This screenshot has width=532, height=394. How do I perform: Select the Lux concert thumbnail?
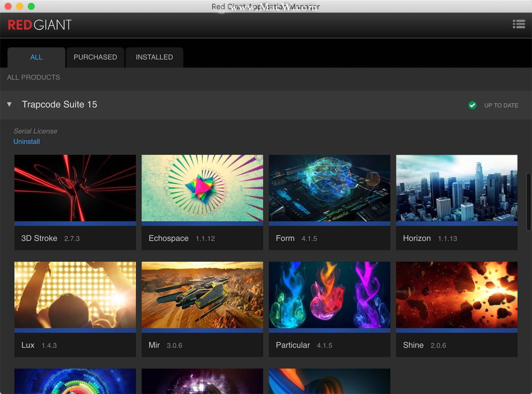75,295
